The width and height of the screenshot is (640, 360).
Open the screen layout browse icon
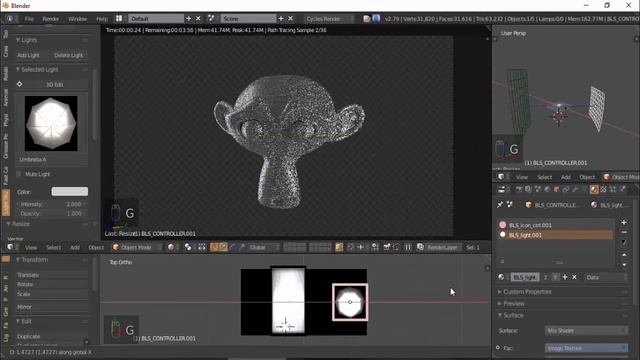(119, 18)
